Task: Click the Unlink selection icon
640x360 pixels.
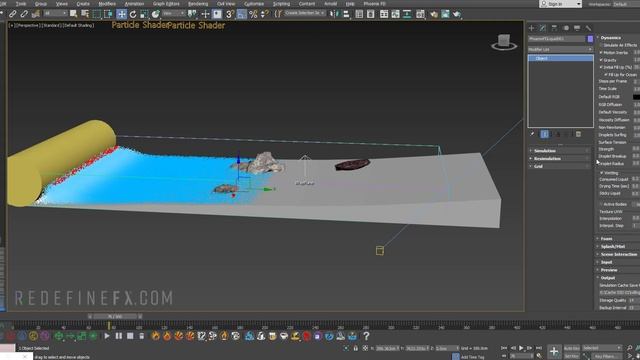Action: coord(24,14)
